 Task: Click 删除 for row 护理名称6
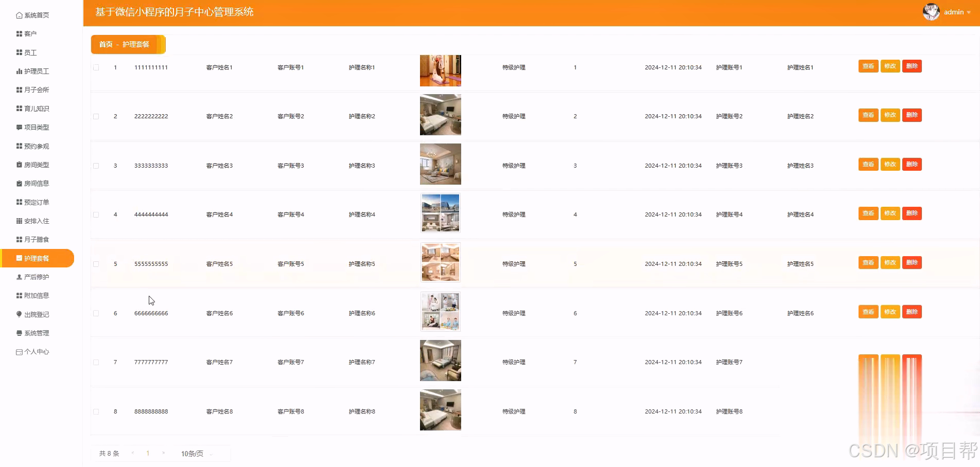912,312
